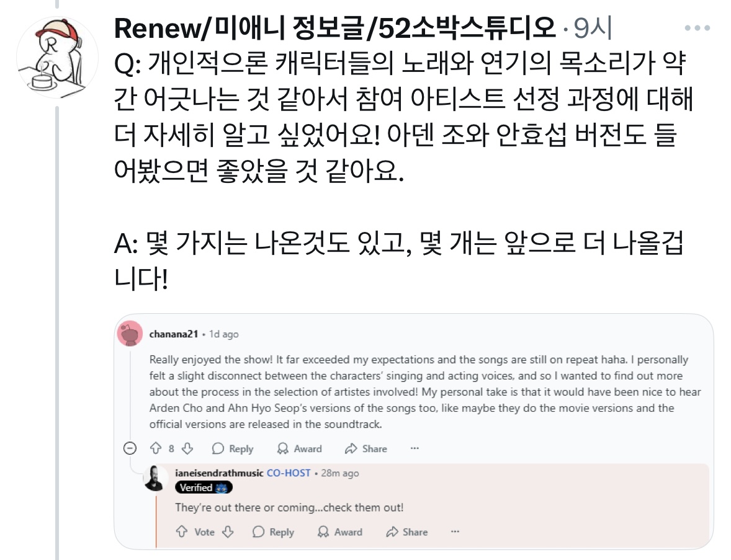The image size is (731, 560).
Task: Give an Award to ianeisendrathmusic's reply
Action: pyautogui.click(x=339, y=531)
